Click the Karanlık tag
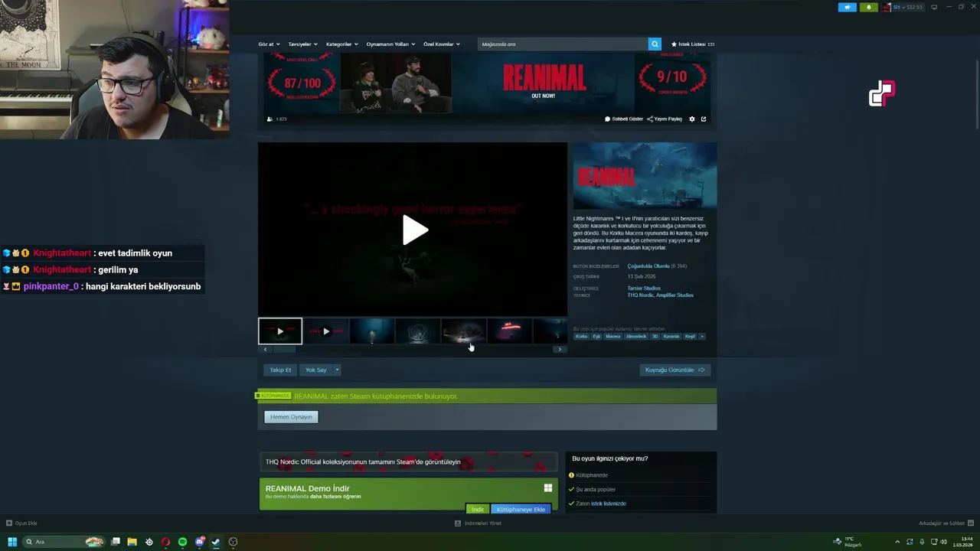This screenshot has width=980, height=551. [671, 337]
